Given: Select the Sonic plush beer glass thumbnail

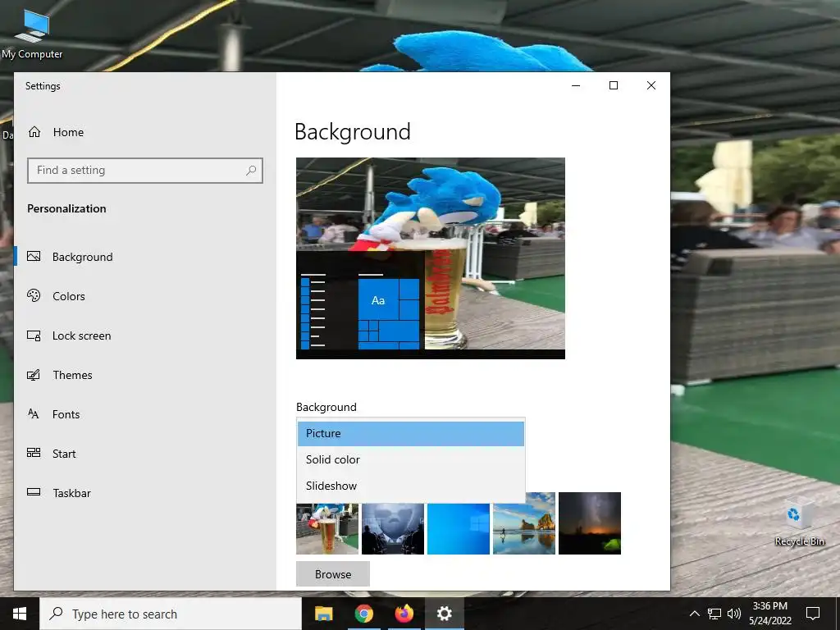Looking at the screenshot, I should [x=327, y=528].
